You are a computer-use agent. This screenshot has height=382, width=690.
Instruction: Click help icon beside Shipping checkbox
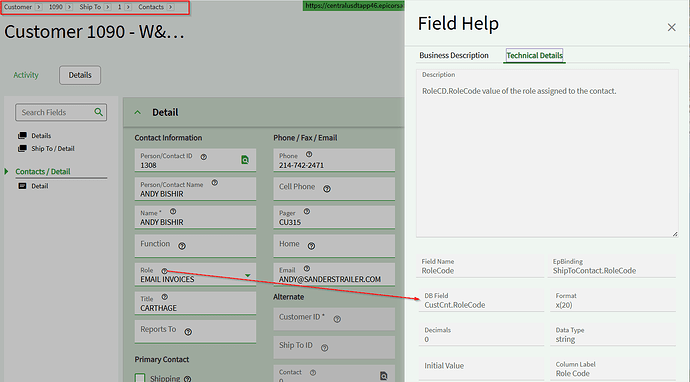[187, 378]
